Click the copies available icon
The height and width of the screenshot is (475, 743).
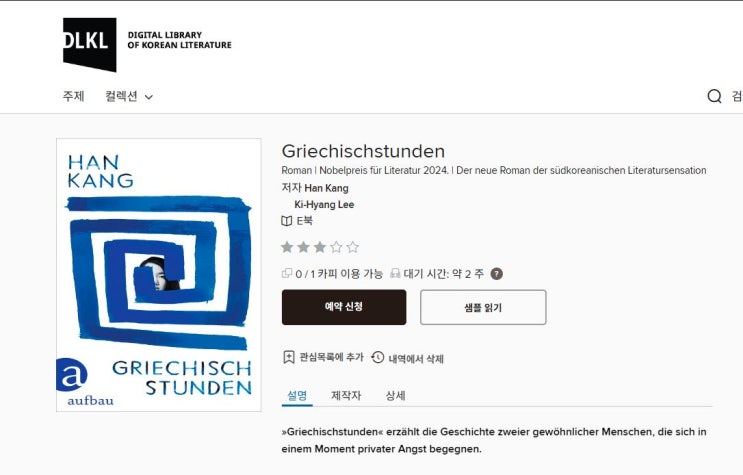pos(287,273)
